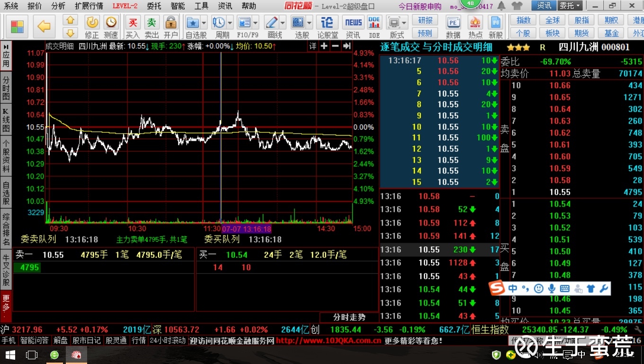This screenshot has width=644, height=364.
Task: Click the 资讯 button in title bar
Action: pos(544,6)
